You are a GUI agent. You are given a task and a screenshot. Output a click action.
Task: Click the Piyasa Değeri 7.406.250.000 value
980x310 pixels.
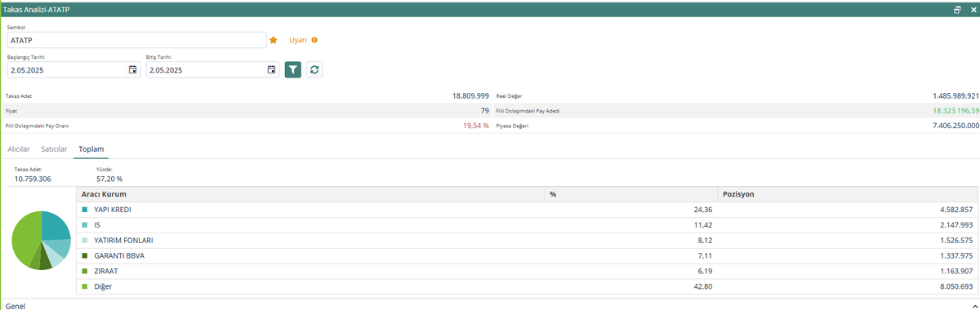pos(955,126)
